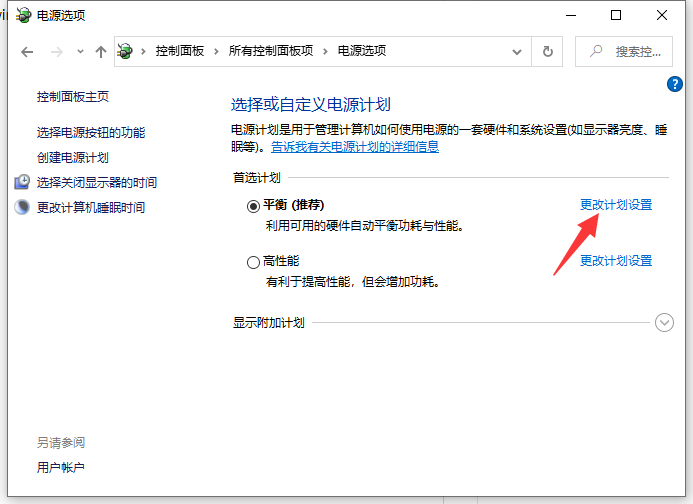Viewport: 693px width, 504px height.
Task: Open 创建电源计划 link
Action: pos(73,157)
